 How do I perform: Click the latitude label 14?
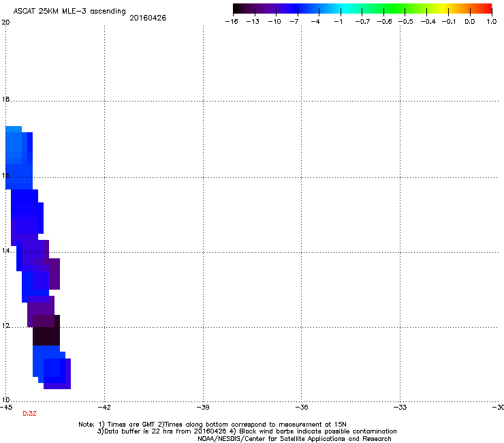pos(5,250)
